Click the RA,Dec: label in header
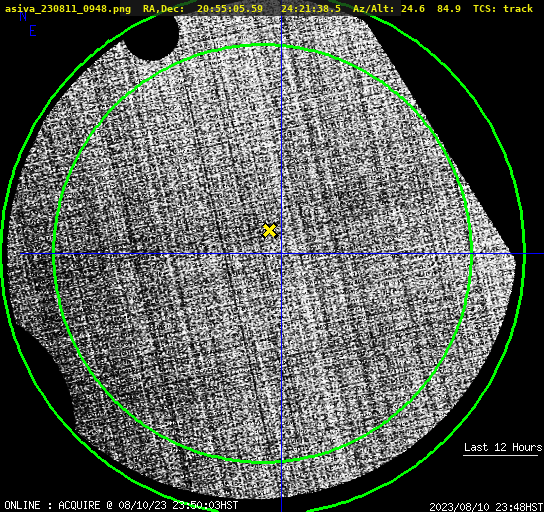This screenshot has width=544, height=512. point(164,9)
